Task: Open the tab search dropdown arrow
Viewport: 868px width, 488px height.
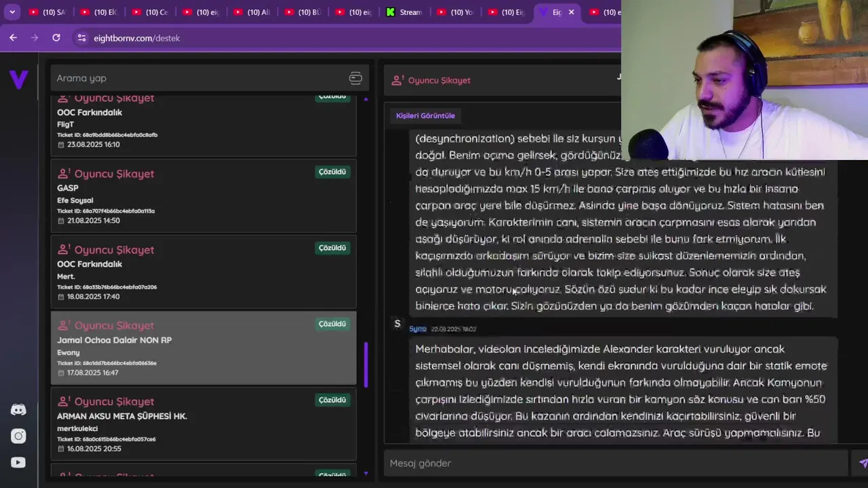Action: click(12, 12)
